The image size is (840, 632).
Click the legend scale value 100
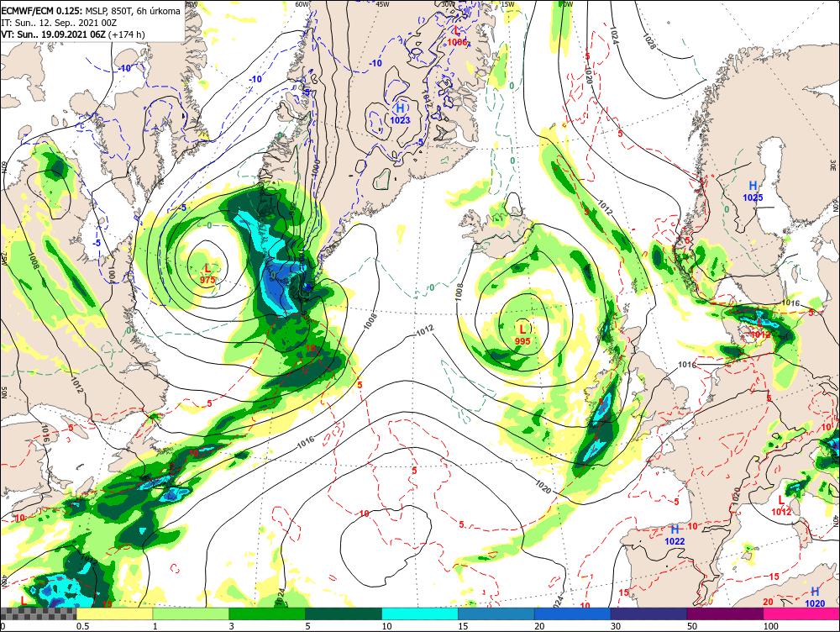[771, 626]
